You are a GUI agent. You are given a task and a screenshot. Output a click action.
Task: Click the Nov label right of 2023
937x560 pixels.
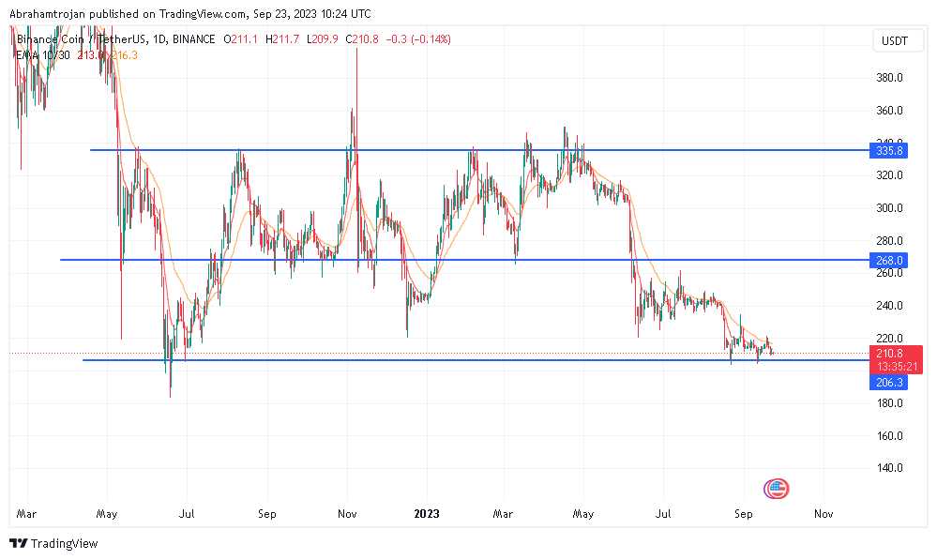824,514
